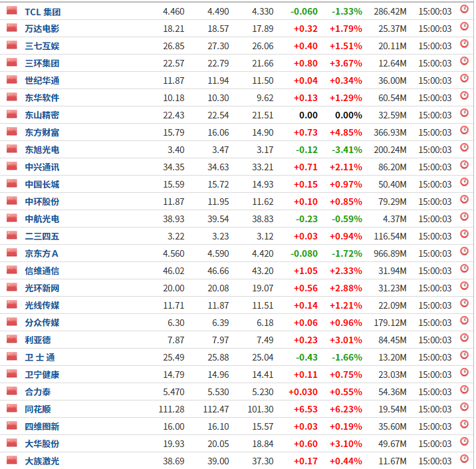
Task: Click the +6.23% change for 同花顺
Action: 346,410
